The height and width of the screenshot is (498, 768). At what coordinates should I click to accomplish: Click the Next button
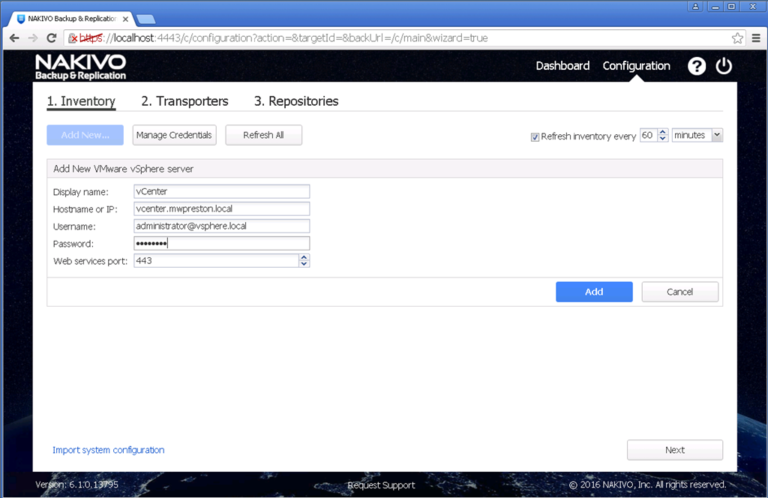click(675, 450)
